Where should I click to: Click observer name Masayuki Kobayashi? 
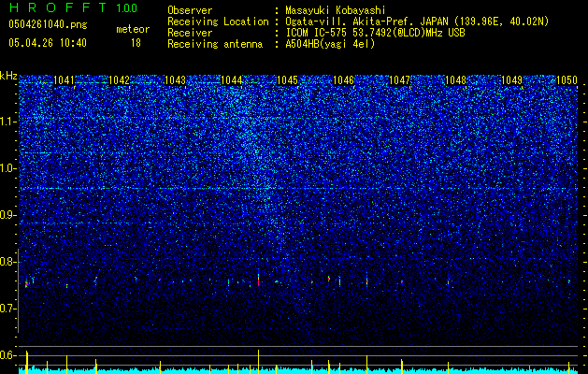(336, 10)
